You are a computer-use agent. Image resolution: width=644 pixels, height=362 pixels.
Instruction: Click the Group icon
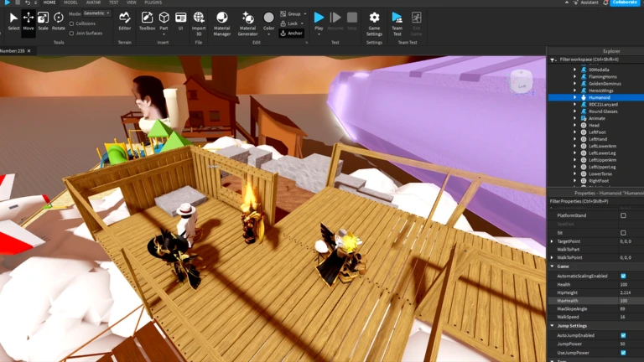(283, 13)
